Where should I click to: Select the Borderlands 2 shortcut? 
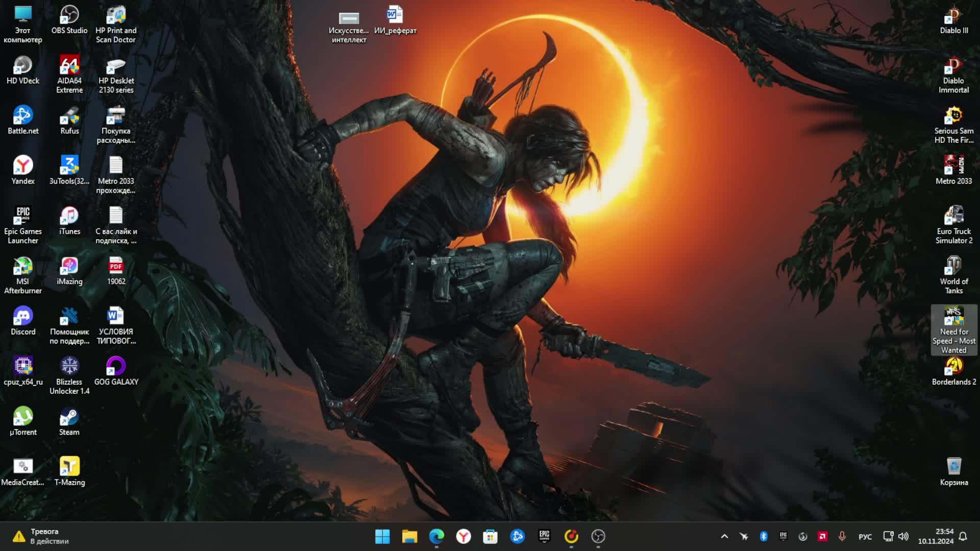(953, 371)
